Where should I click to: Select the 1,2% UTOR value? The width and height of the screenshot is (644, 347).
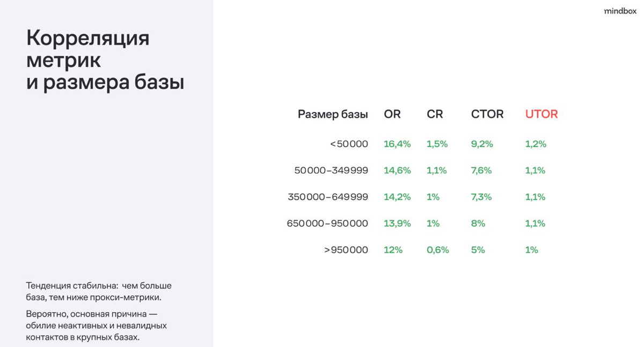coord(536,144)
